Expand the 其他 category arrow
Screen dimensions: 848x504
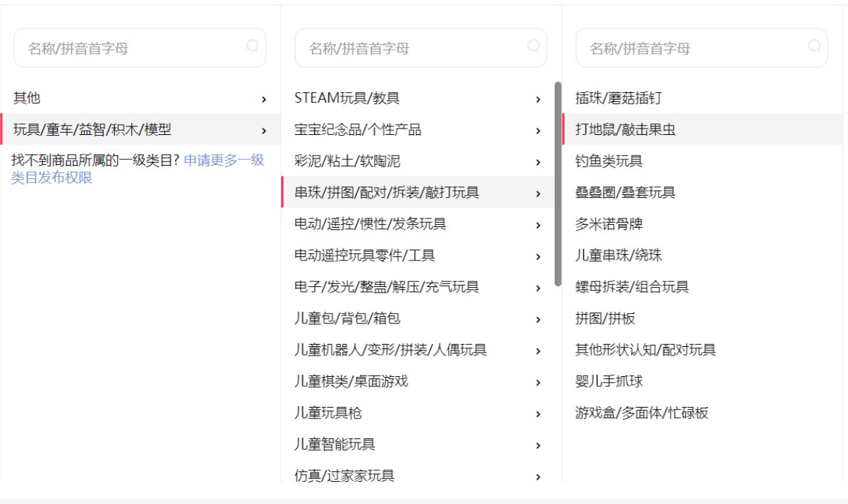pyautogui.click(x=264, y=99)
